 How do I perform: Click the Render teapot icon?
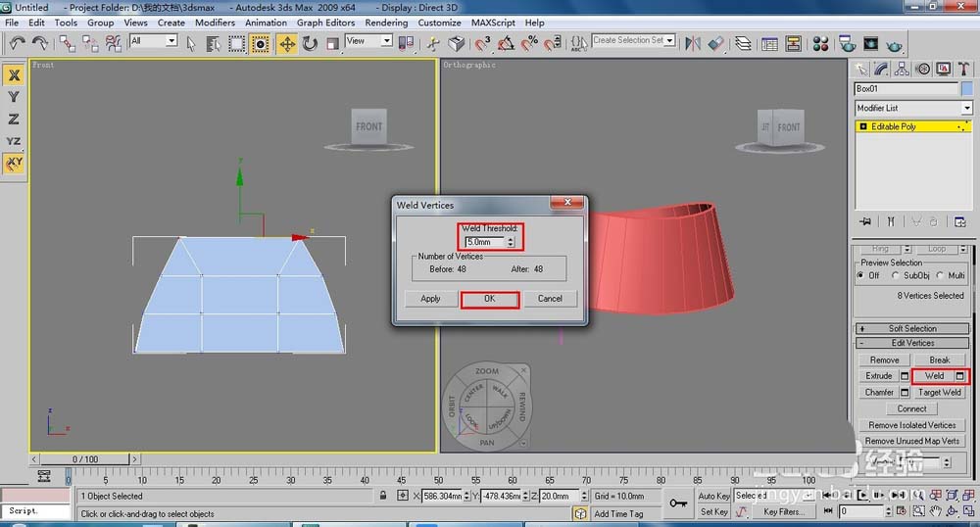coord(895,45)
